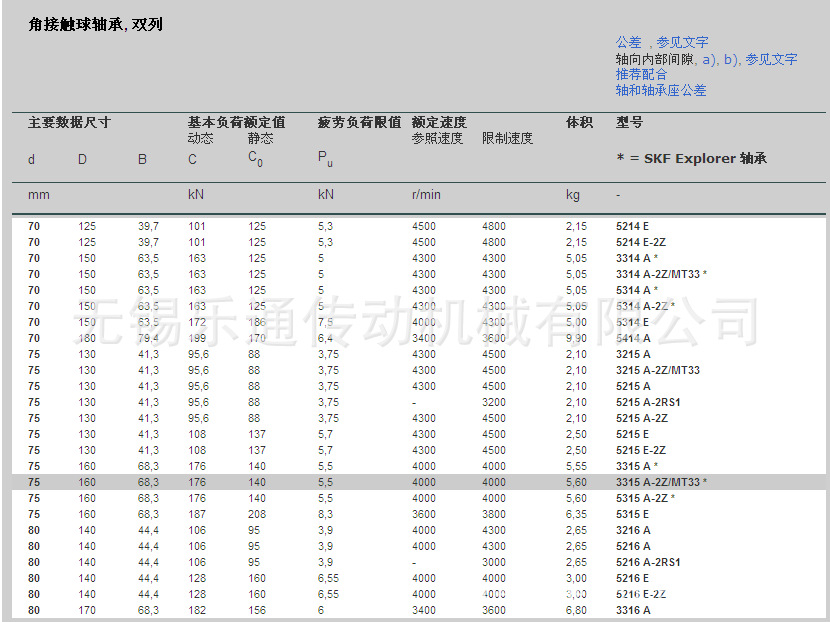830x622 pixels.
Task: Follow the 轴和轴承座公差 link
Action: coord(661,91)
